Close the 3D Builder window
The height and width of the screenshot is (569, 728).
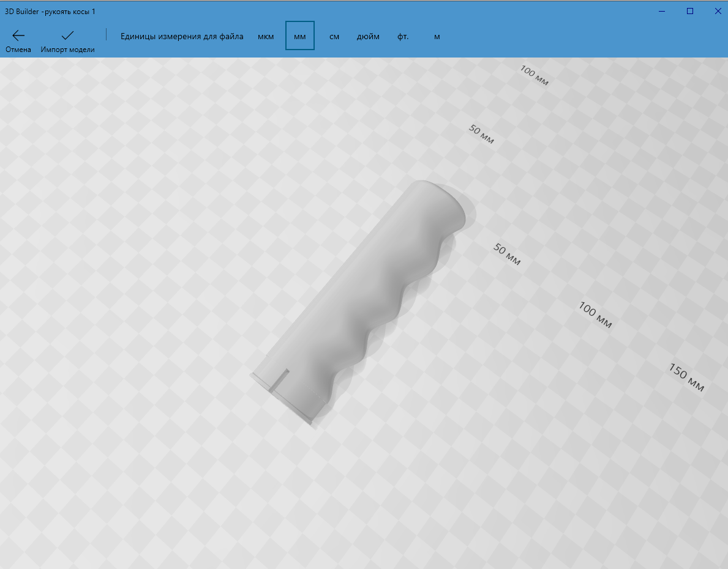718,11
